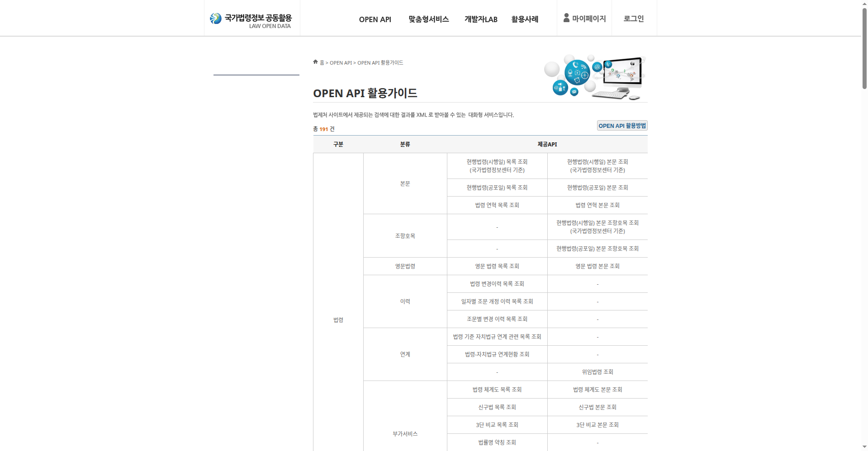The image size is (868, 451).
Task: Open 현행법령(시행일) 목록 조회 API
Action: [x=497, y=166]
